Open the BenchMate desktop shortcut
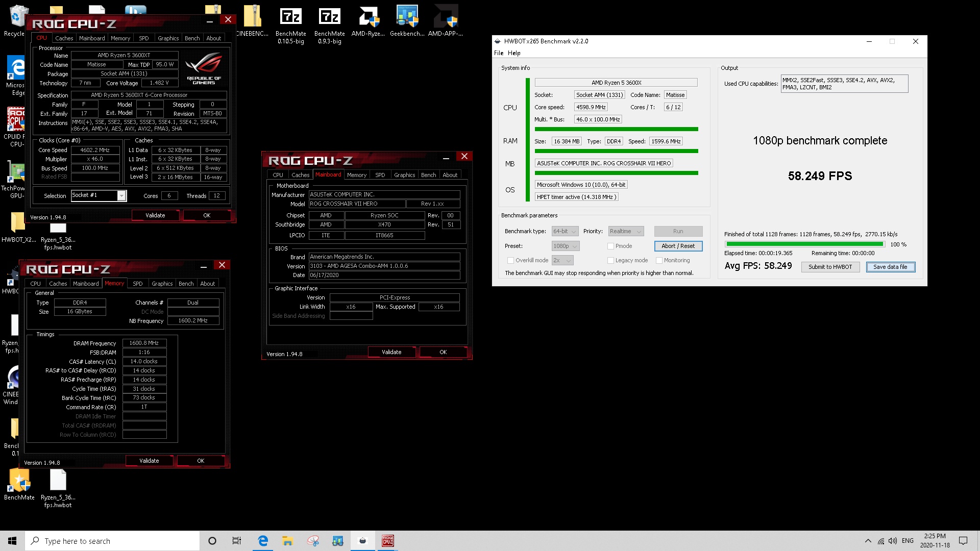 pos(19,485)
